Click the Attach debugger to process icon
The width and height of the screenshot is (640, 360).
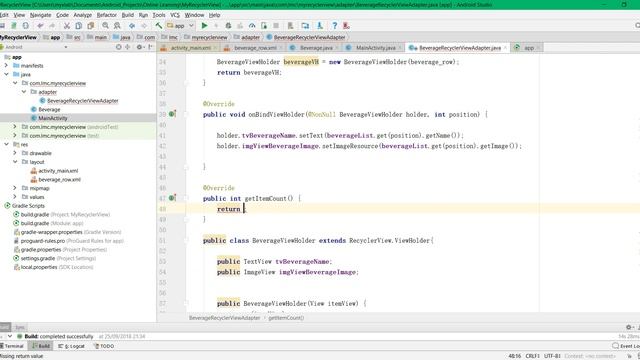[264, 26]
